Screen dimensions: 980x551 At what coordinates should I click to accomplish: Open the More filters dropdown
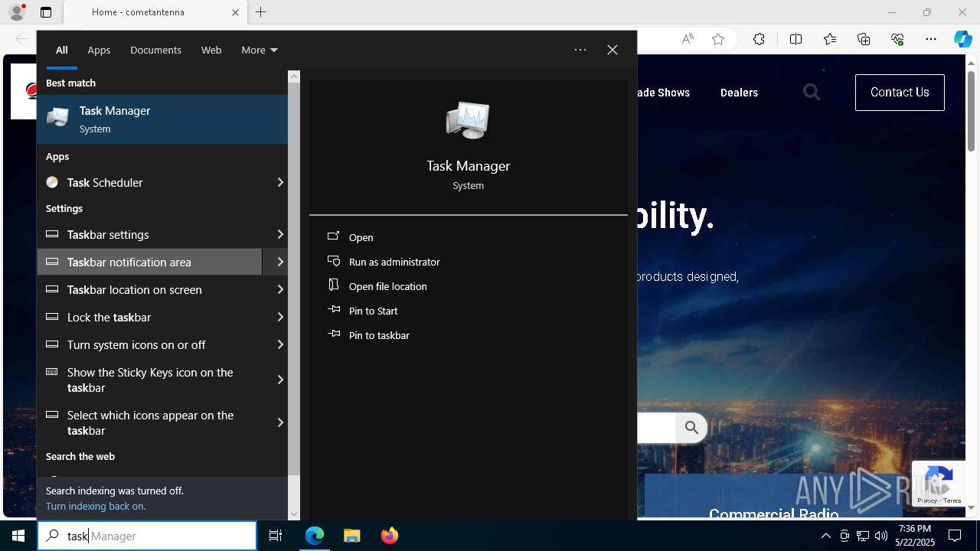[x=259, y=51]
